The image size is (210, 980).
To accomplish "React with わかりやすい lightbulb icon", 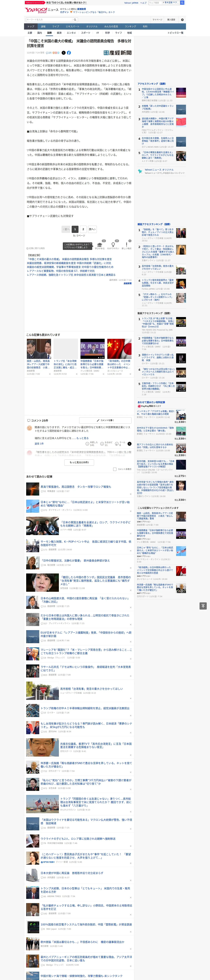I will point(113,245).
